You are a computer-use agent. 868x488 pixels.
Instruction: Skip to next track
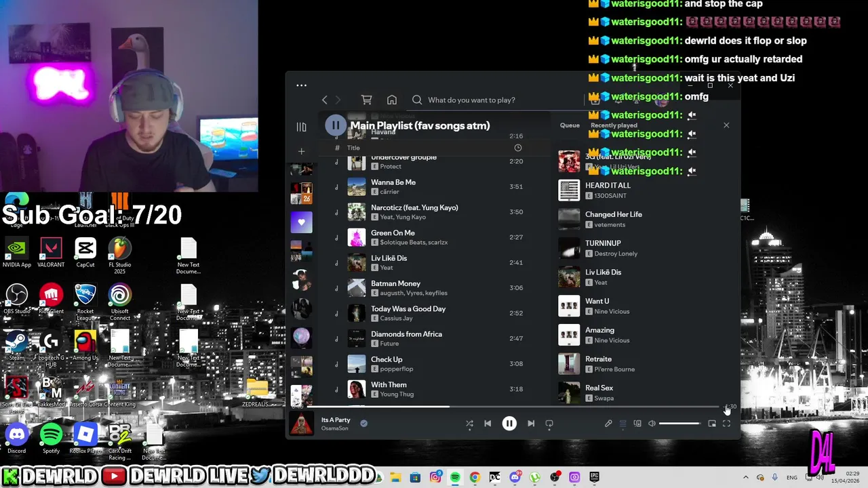click(531, 424)
